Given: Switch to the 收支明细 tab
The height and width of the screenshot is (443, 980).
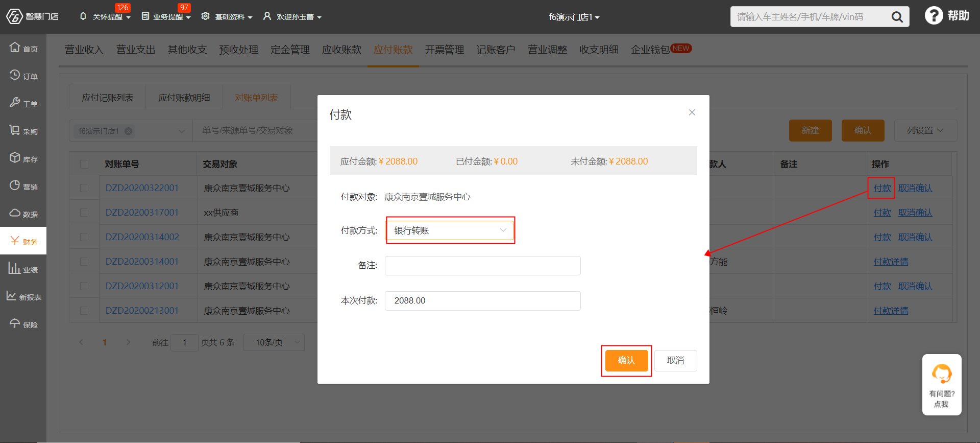Looking at the screenshot, I should coord(599,50).
